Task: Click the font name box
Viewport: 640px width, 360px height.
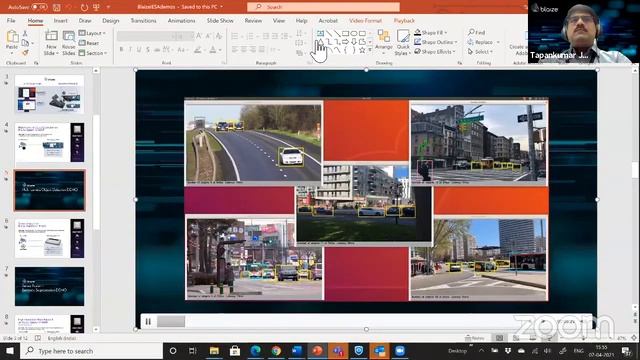Action: [x=144, y=36]
